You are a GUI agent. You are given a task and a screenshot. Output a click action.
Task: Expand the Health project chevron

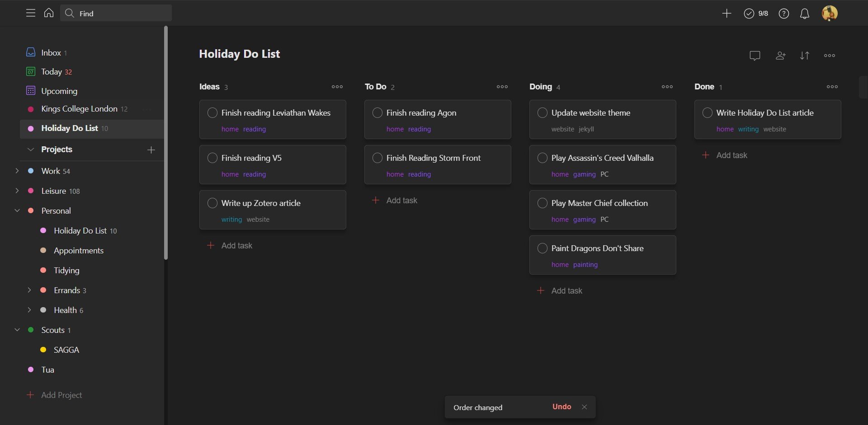pos(29,310)
